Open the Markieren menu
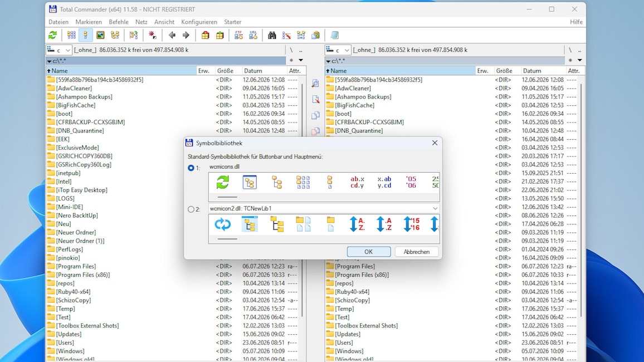The width and height of the screenshot is (644, 362). (x=89, y=22)
